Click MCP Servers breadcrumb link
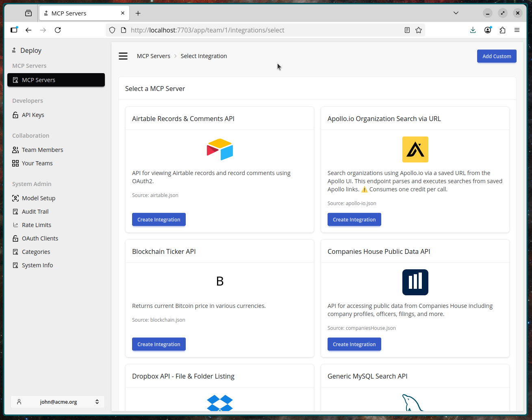 pos(154,56)
